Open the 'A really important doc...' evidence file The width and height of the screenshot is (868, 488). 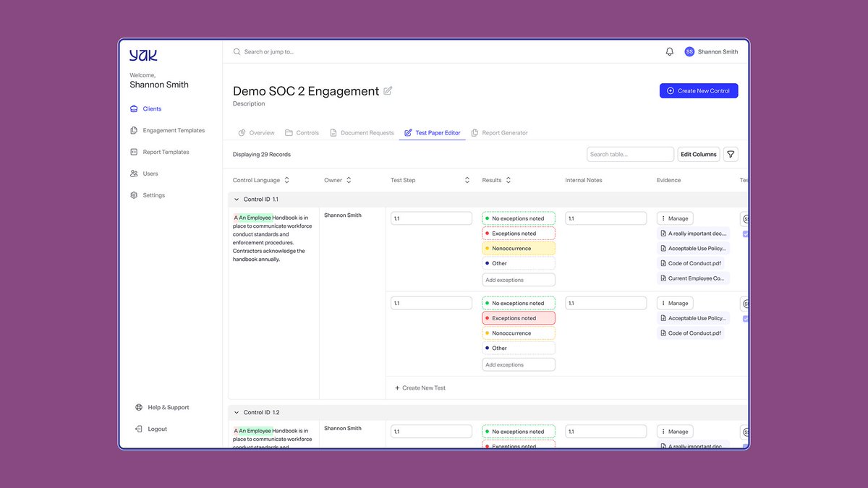(693, 234)
